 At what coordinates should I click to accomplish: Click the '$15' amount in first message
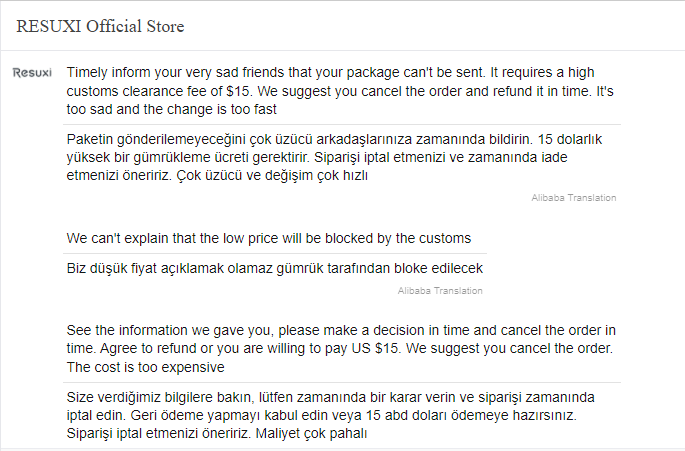tap(238, 91)
